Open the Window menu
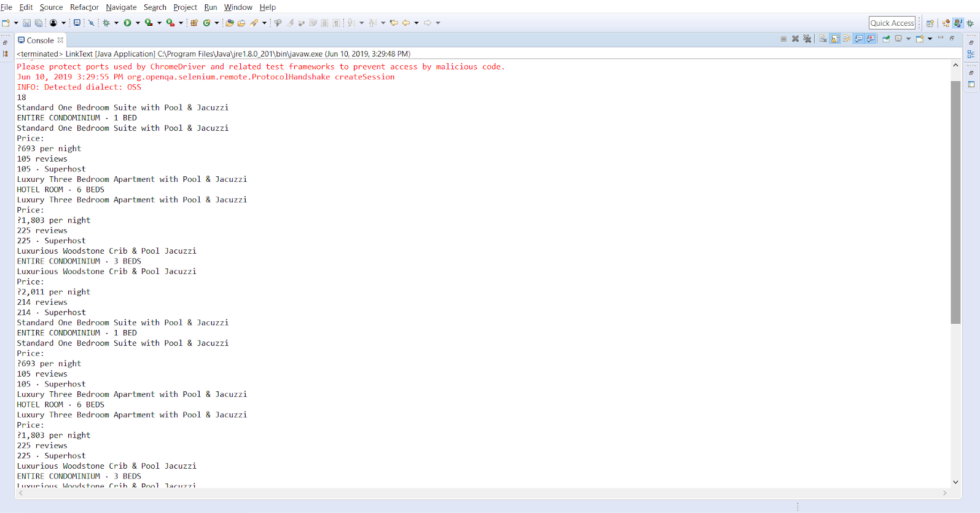 pos(238,7)
